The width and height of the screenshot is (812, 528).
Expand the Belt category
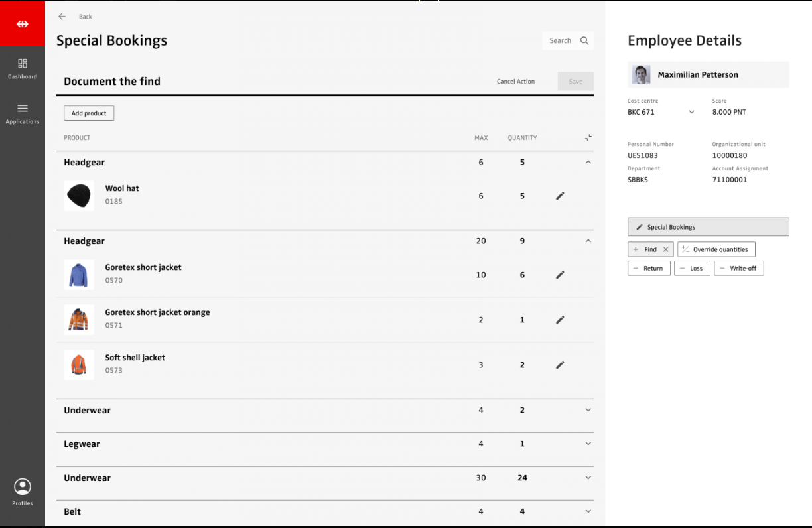click(588, 511)
